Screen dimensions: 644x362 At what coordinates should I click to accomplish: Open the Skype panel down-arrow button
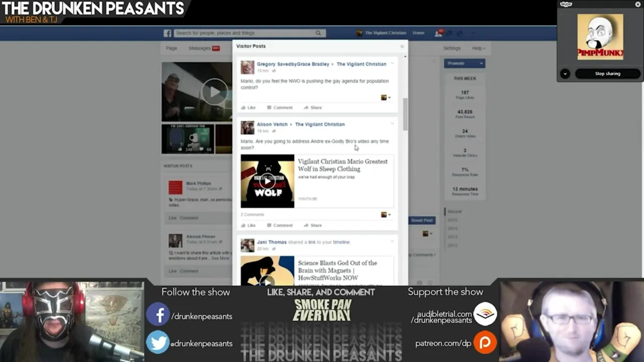point(565,73)
